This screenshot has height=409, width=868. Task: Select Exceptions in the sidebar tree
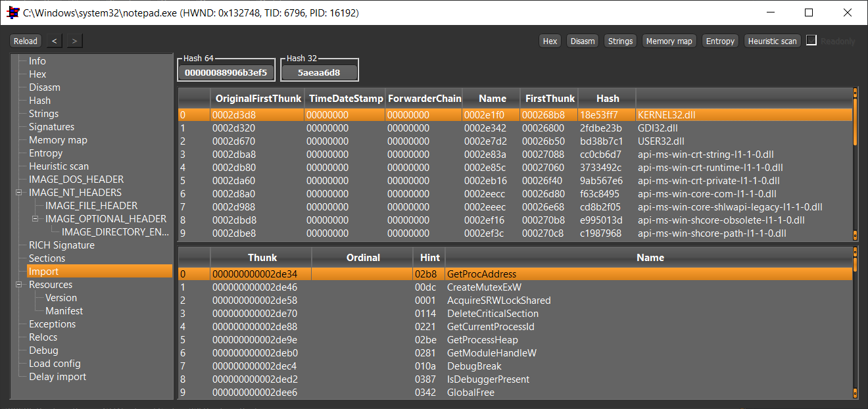pyautogui.click(x=52, y=324)
